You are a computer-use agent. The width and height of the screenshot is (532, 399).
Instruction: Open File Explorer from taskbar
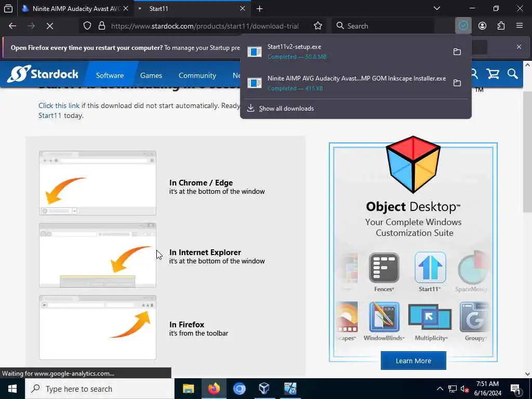188,389
